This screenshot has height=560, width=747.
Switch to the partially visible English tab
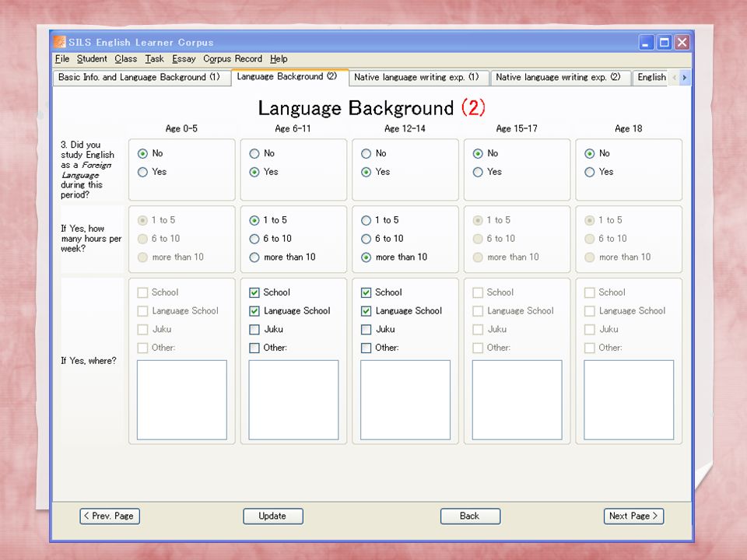(651, 77)
